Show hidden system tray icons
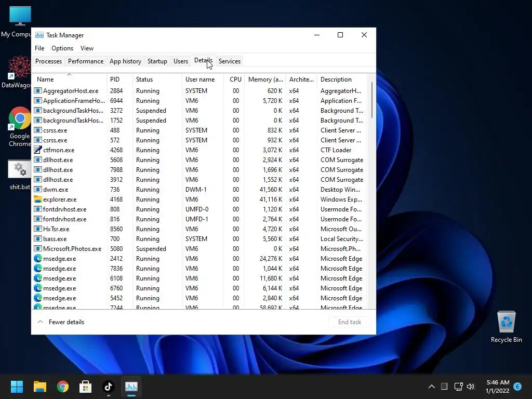The height and width of the screenshot is (399, 532). 432,387
